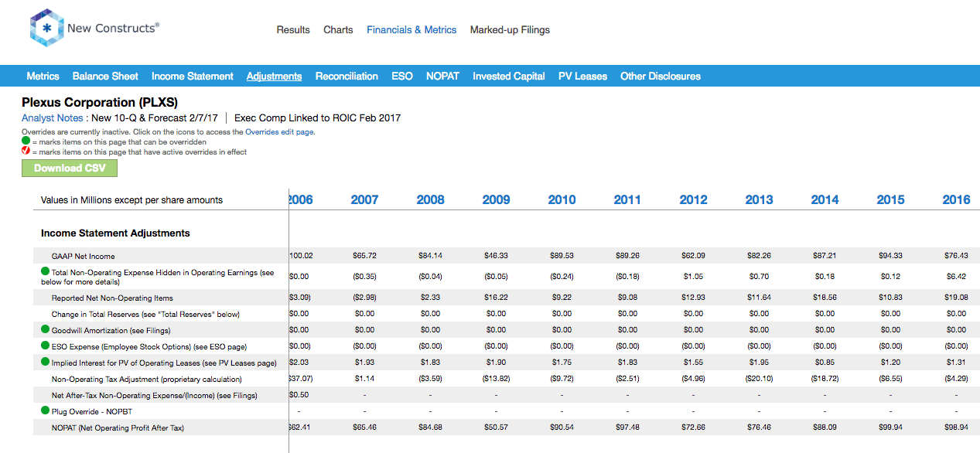Click Reported Net Non-Operating Items row label
Screen dimensions: 980x453
pyautogui.click(x=112, y=298)
